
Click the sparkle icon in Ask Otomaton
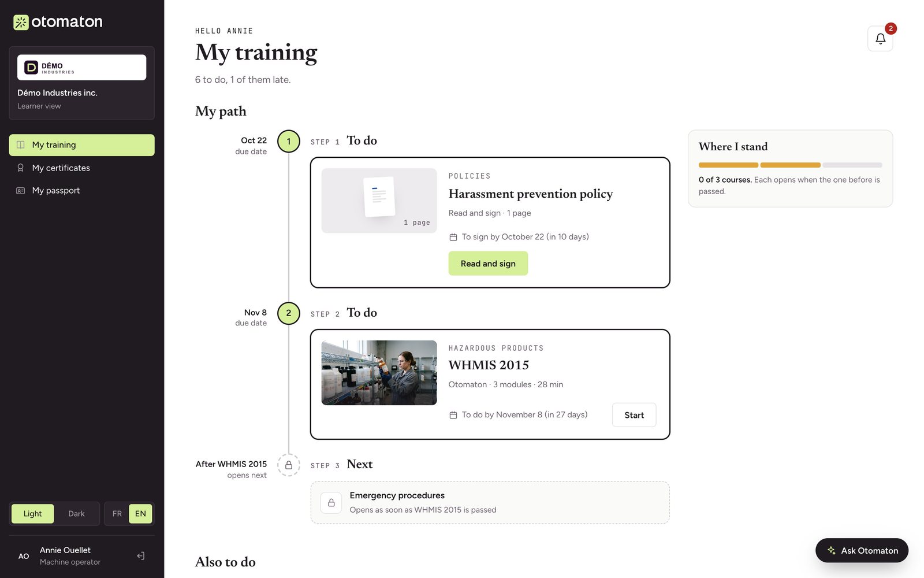[832, 550]
